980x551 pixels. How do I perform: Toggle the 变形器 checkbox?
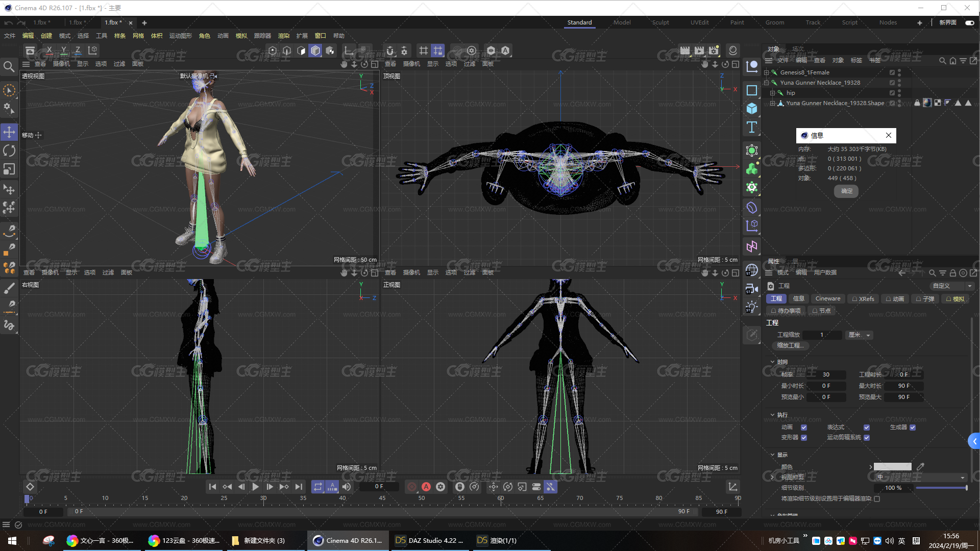tap(804, 438)
